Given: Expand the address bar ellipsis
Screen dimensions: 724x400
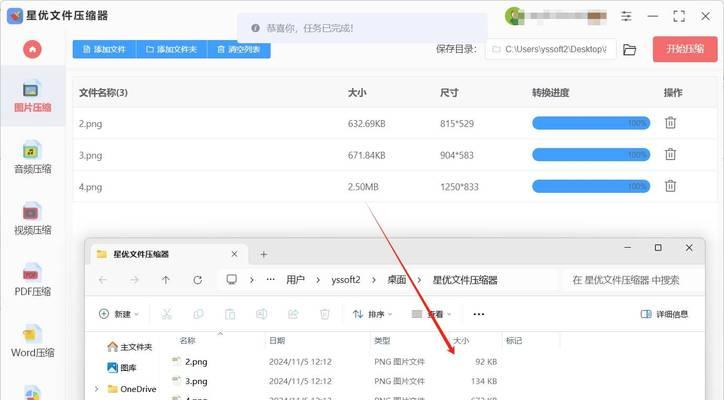Looking at the screenshot, I should click(271, 279).
